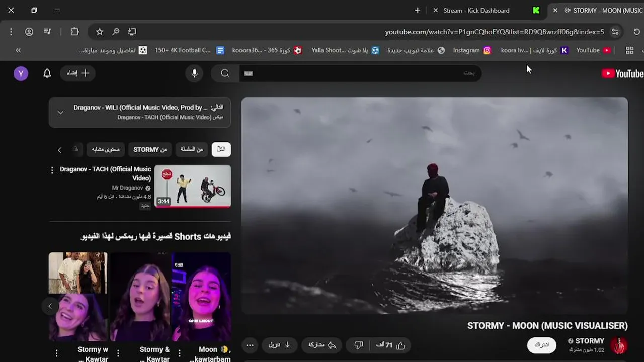
Task: Expand hidden bookmarks with double chevron
Action: pos(18,50)
